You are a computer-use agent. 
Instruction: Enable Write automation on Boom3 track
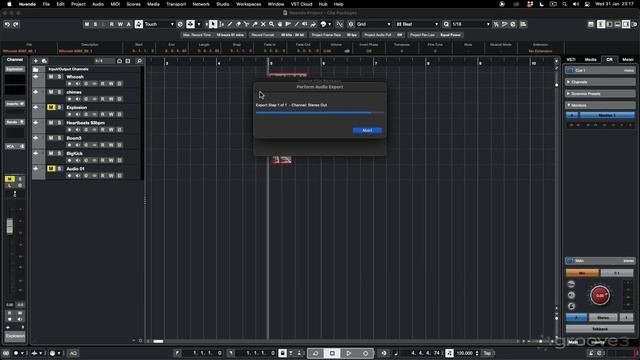[x=111, y=145]
